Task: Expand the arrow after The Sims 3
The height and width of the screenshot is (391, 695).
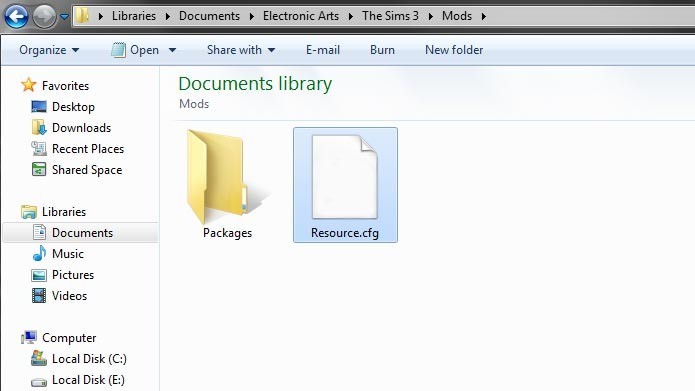Action: coord(430,16)
